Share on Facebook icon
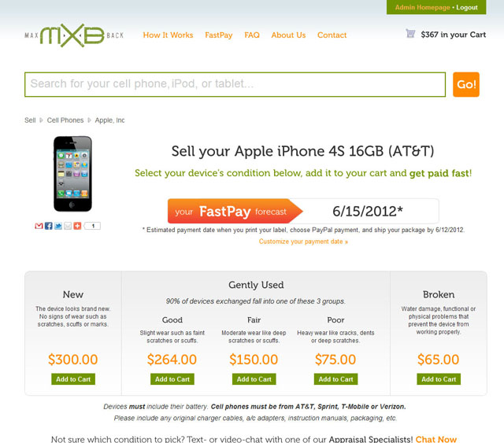Screen dimensions: 504x443 point(48,226)
